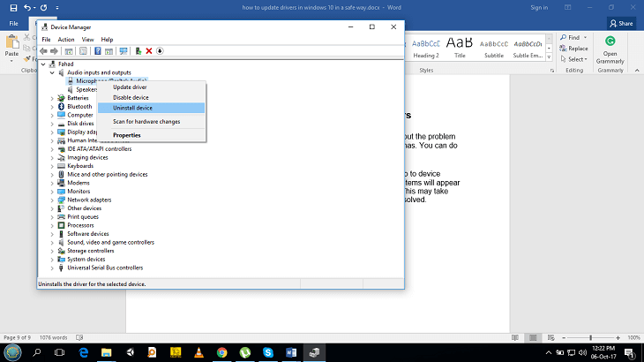Apply the Heading 2 style
Viewport: 644px width, 362px height.
(x=426, y=49)
